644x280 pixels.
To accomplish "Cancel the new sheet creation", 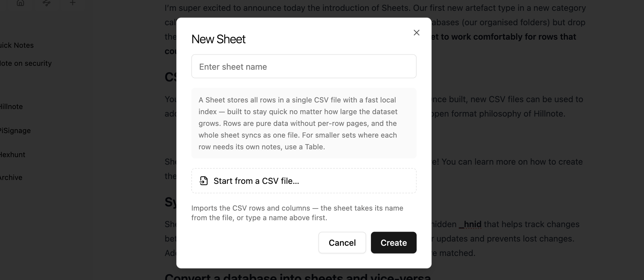I will [342, 242].
